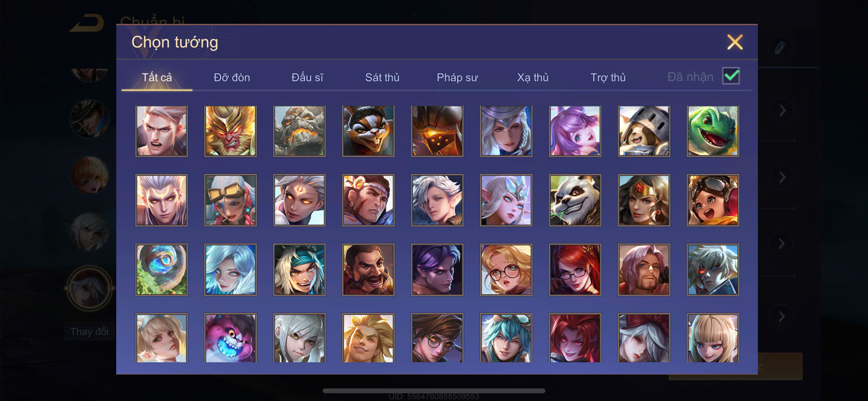Toggle the Đã nhận checkbox

click(x=730, y=76)
